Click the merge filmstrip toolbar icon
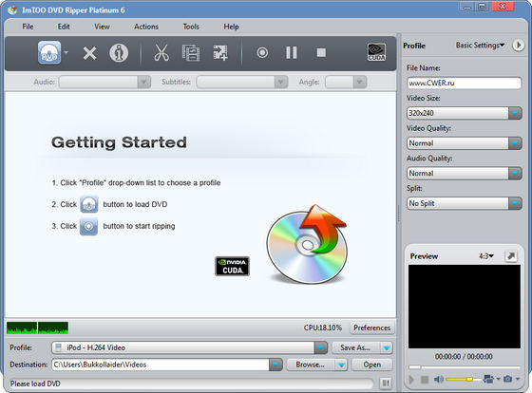The image size is (532, 393). [x=191, y=53]
